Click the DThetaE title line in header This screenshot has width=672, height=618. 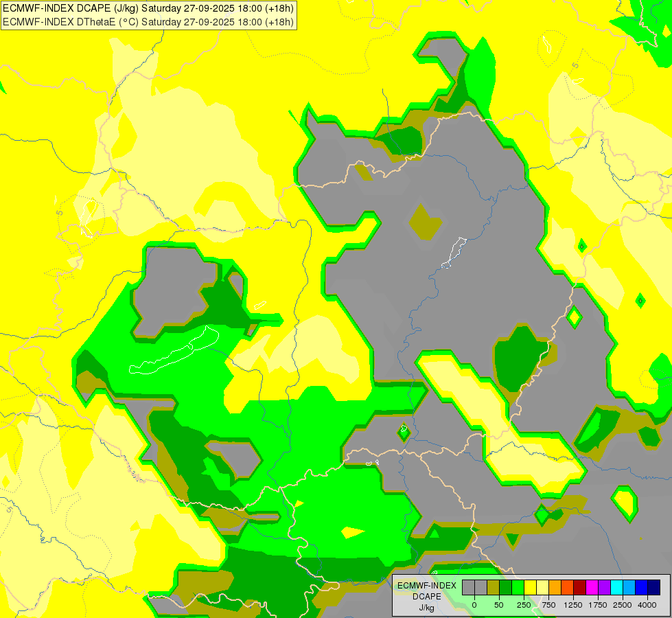tap(148, 22)
